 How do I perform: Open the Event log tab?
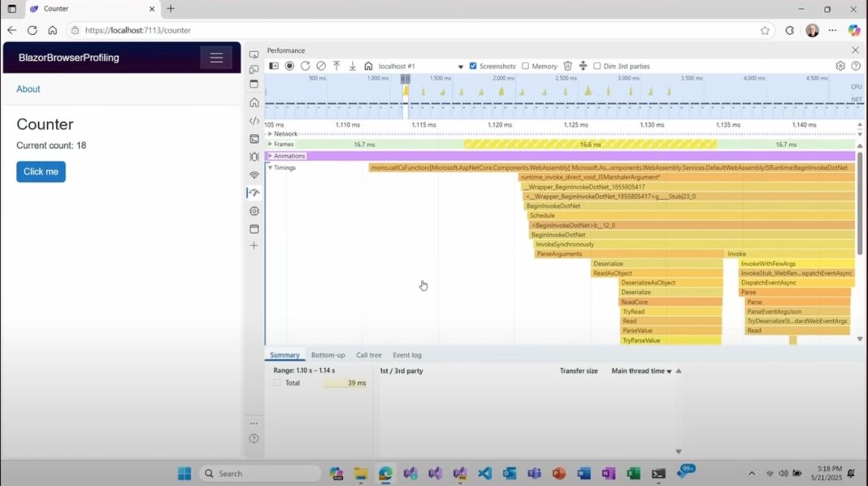pyautogui.click(x=407, y=354)
